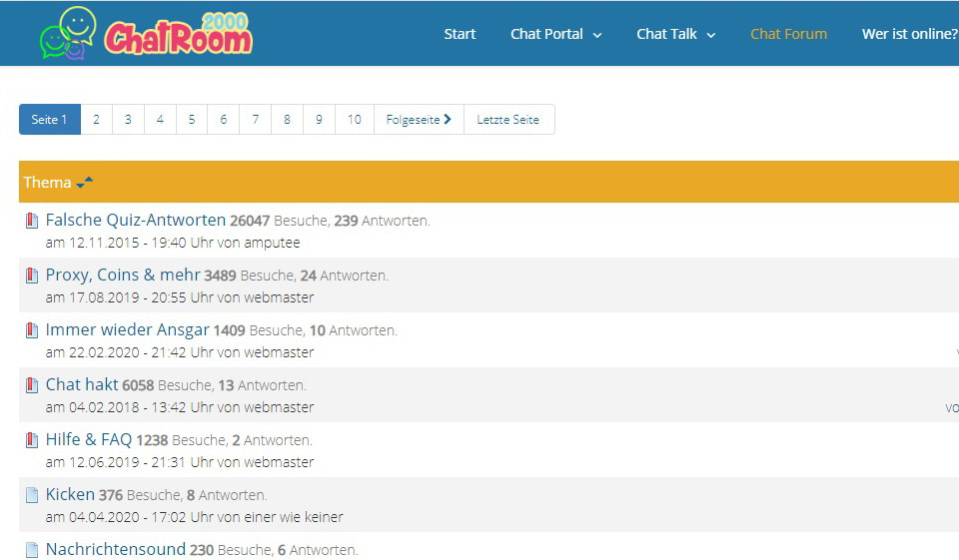Click the ChatRoom 2000 logo
The width and height of the screenshot is (959, 560).
[x=146, y=33]
